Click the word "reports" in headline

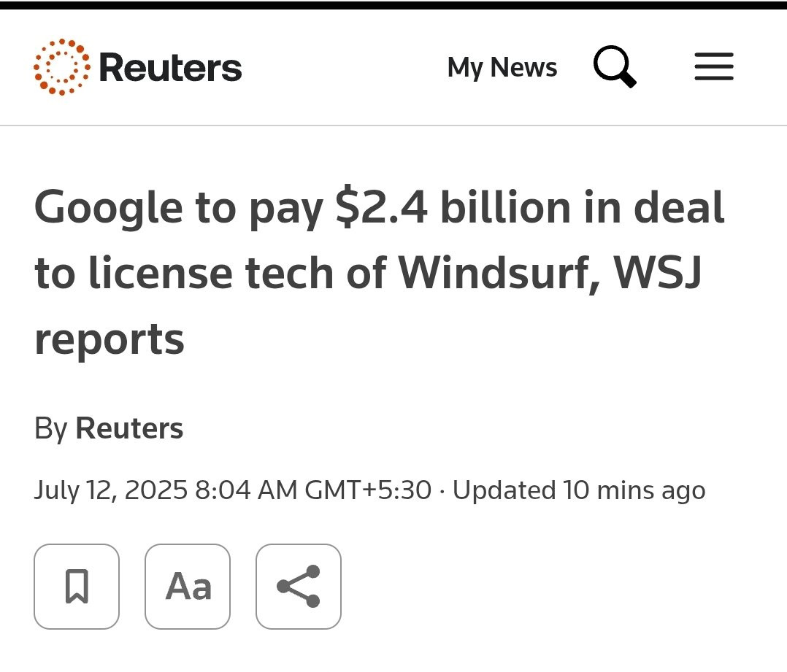[110, 339]
